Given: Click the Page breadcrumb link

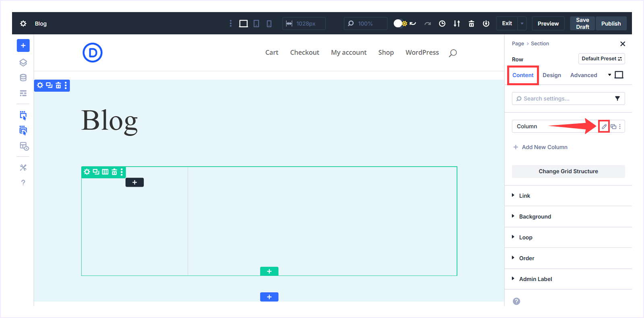Looking at the screenshot, I should tap(518, 43).
